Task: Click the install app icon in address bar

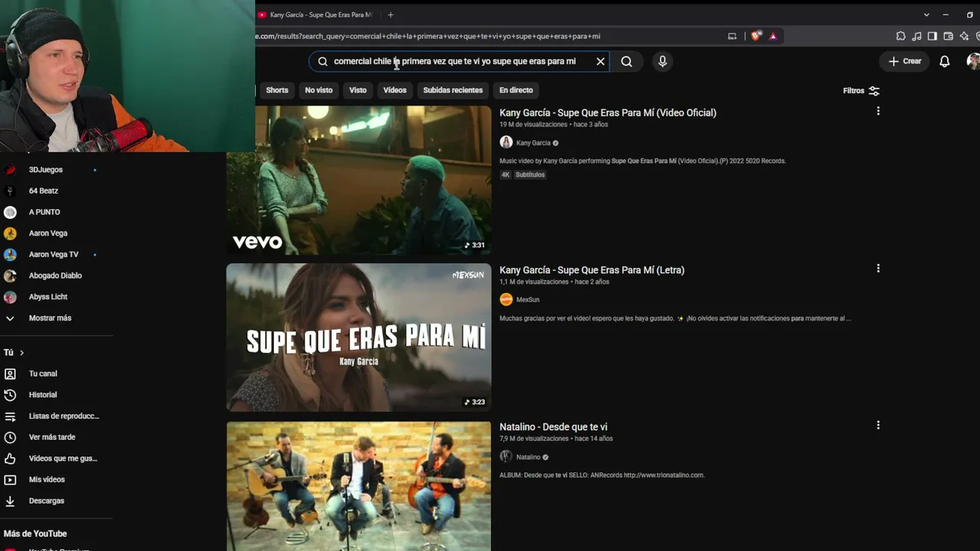Action: 732,36
